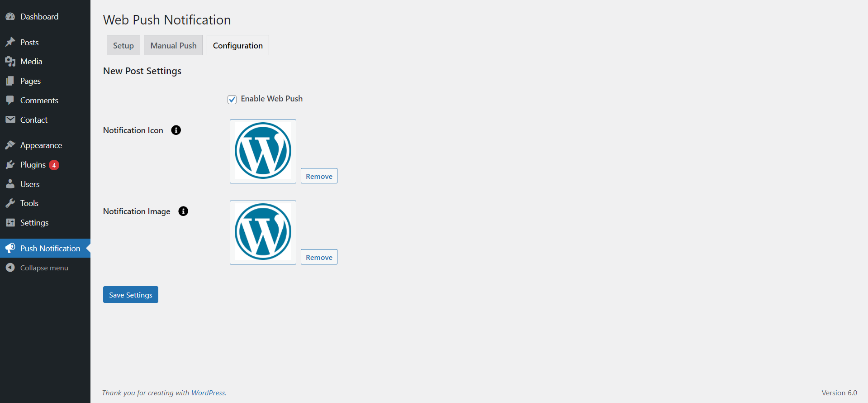This screenshot has width=868, height=403.
Task: Remove the Notification Icon image
Action: pos(319,176)
